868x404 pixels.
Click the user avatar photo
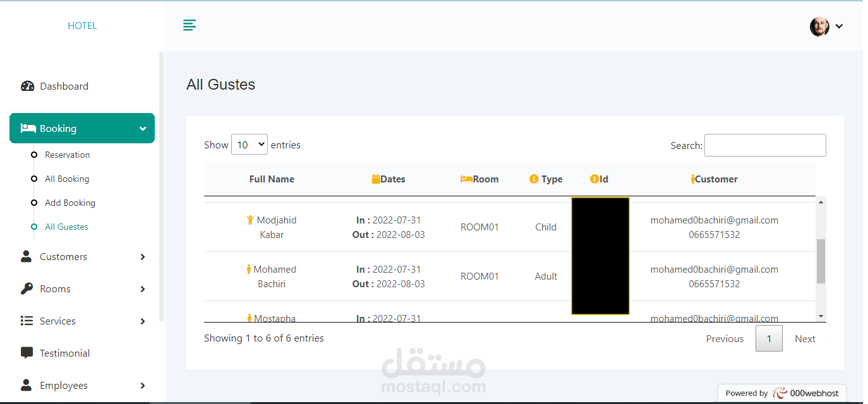click(819, 27)
